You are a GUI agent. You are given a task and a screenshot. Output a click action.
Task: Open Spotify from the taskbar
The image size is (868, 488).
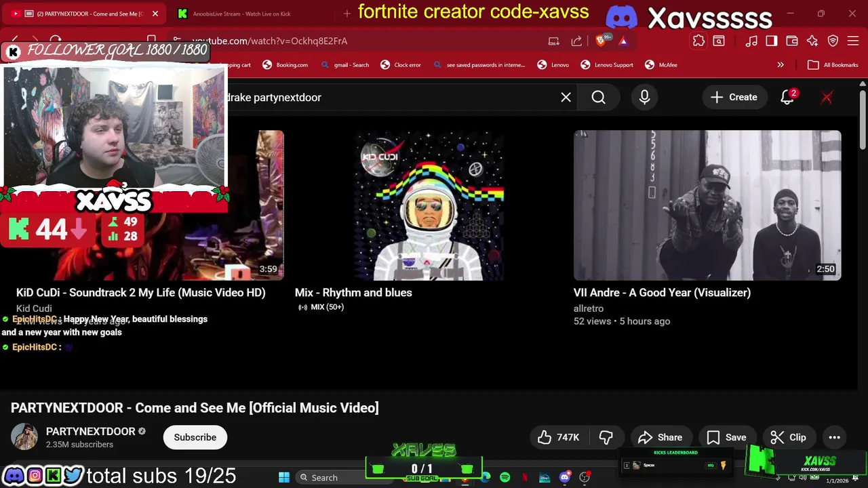click(505, 478)
